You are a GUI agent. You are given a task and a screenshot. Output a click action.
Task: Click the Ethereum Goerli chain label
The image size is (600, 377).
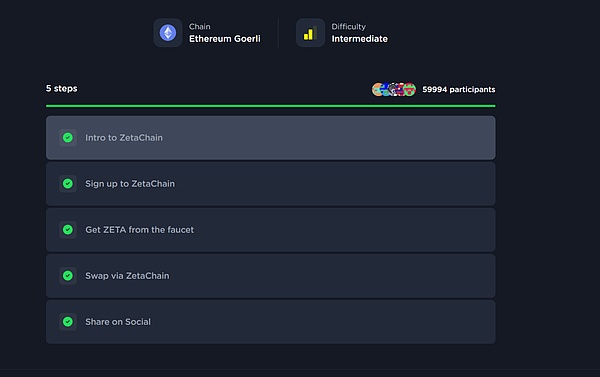tap(225, 39)
